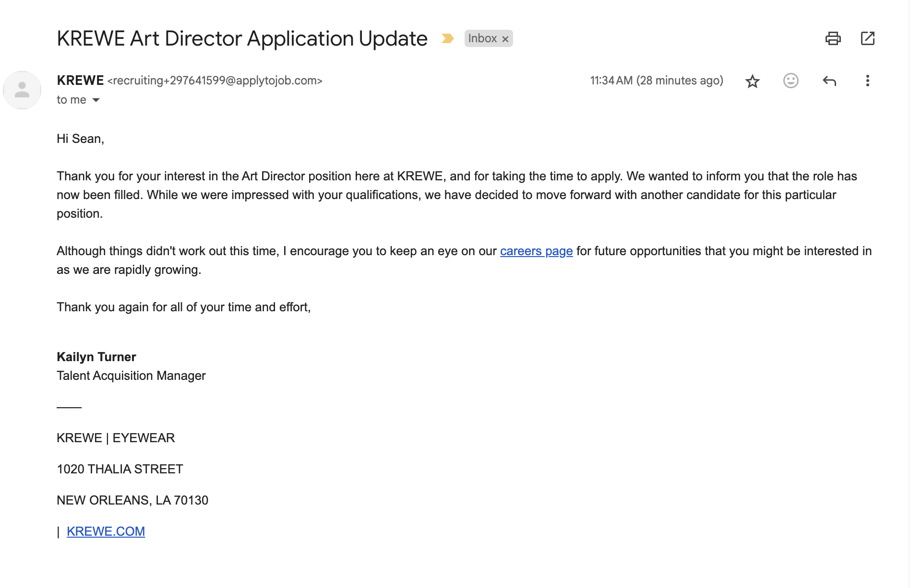Viewport: 910px width, 588px height.
Task: Open the careers page link
Action: (x=536, y=251)
